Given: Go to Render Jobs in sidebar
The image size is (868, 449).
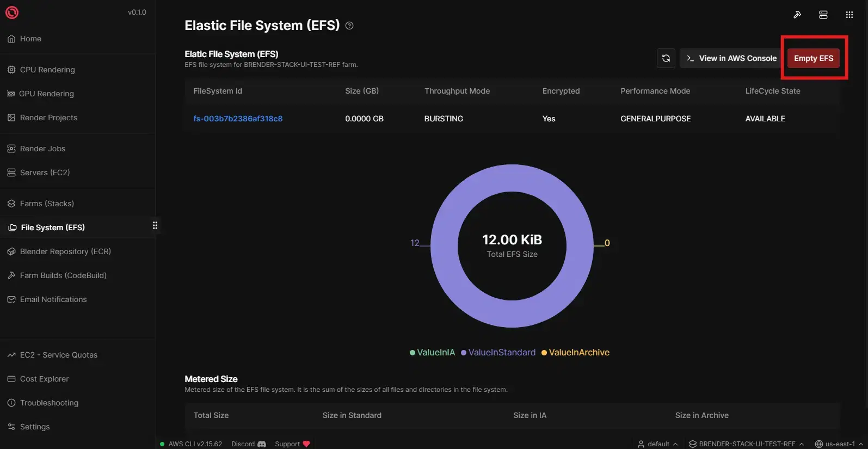Looking at the screenshot, I should (42, 149).
